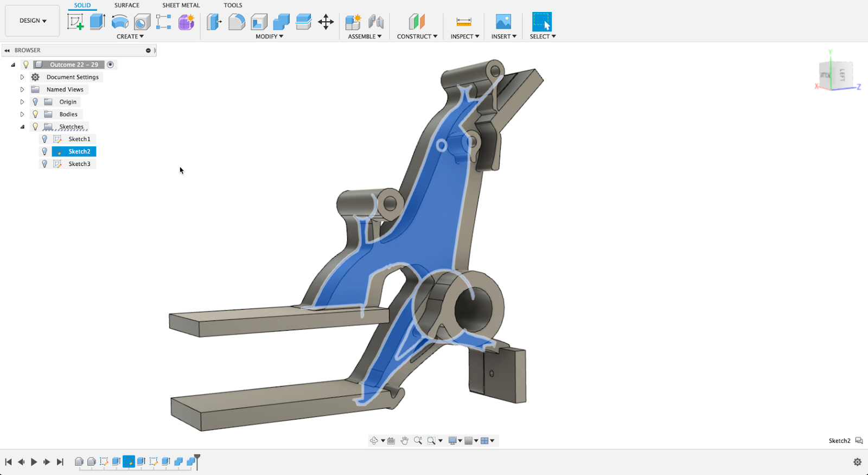Image resolution: width=868 pixels, height=475 pixels.
Task: Open settings gear at bottom right
Action: [x=857, y=462]
